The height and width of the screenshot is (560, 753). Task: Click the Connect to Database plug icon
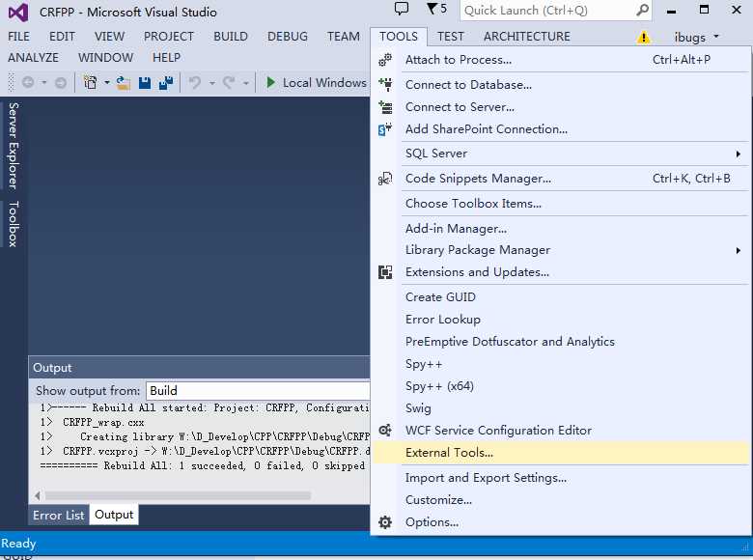(x=385, y=85)
